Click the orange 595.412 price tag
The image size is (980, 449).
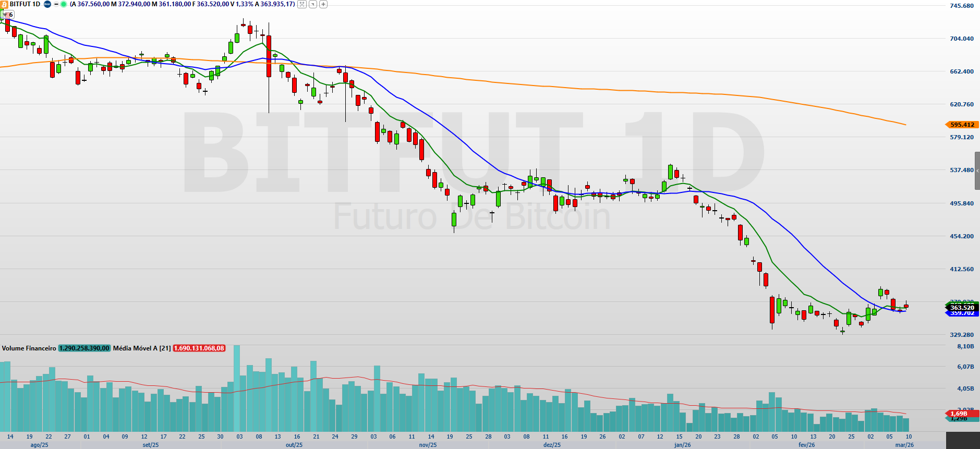[x=962, y=125]
